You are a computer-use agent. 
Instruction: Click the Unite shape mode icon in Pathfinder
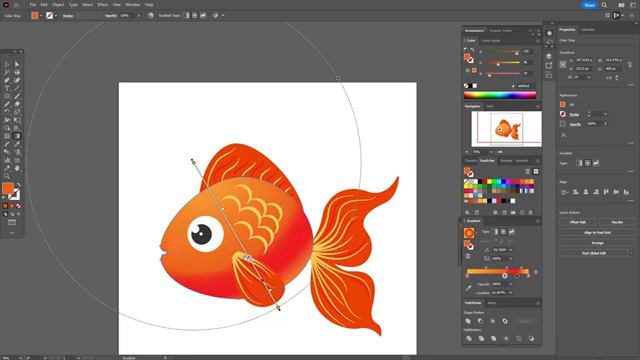(x=468, y=321)
